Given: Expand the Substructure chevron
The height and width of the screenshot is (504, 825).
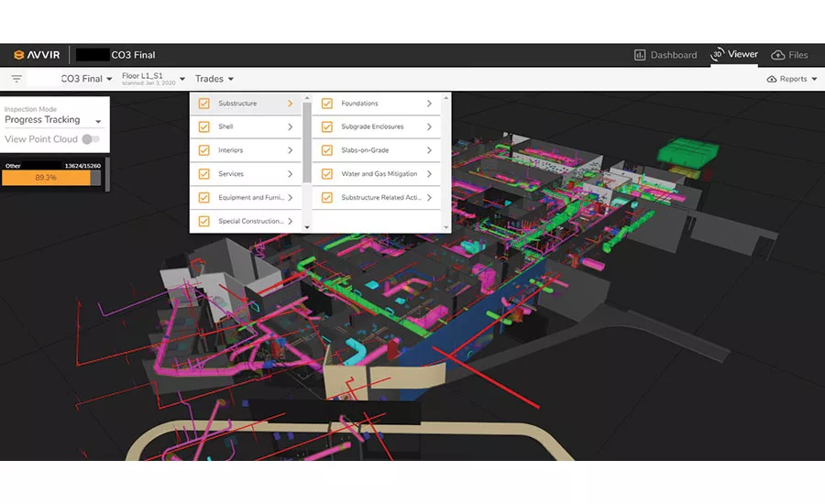Looking at the screenshot, I should tap(290, 104).
